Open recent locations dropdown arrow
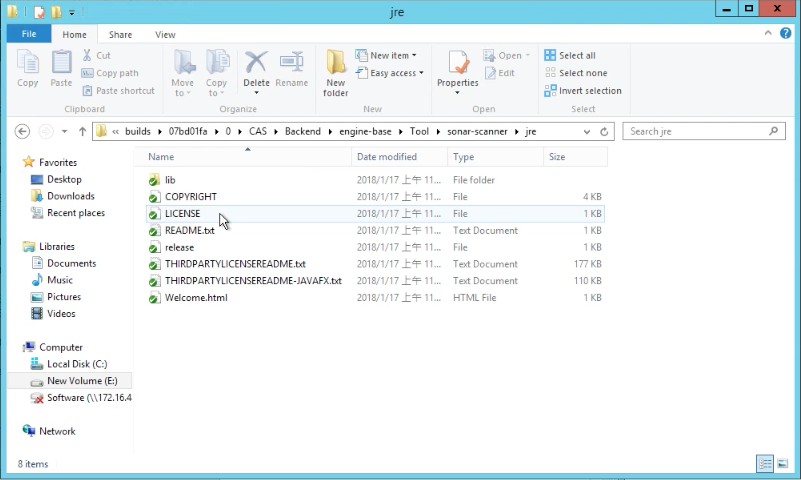 click(64, 131)
